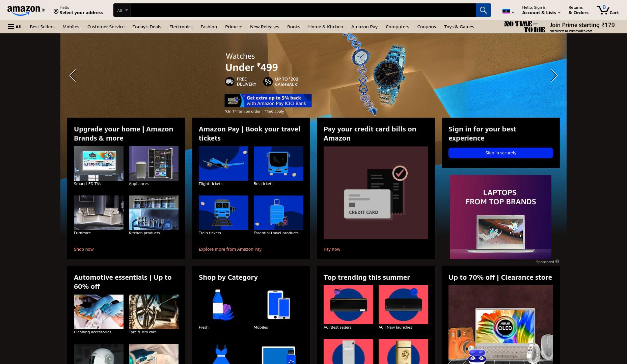The width and height of the screenshot is (627, 364).
Task: Open the shopping cart icon
Action: (607, 10)
